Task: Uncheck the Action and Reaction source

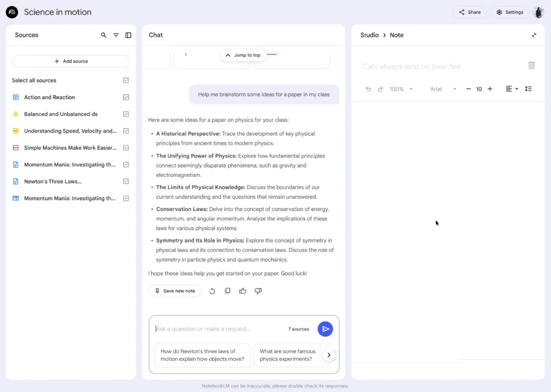Action: (x=126, y=97)
